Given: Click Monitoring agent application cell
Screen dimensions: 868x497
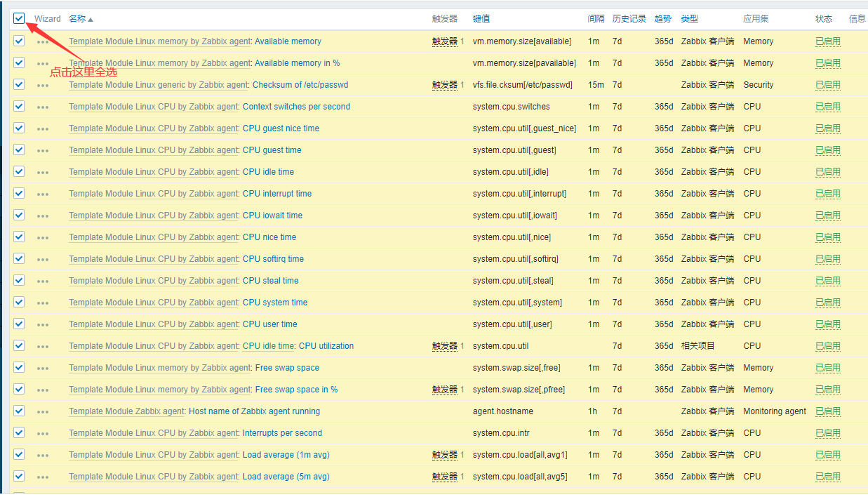Looking at the screenshot, I should point(775,411).
